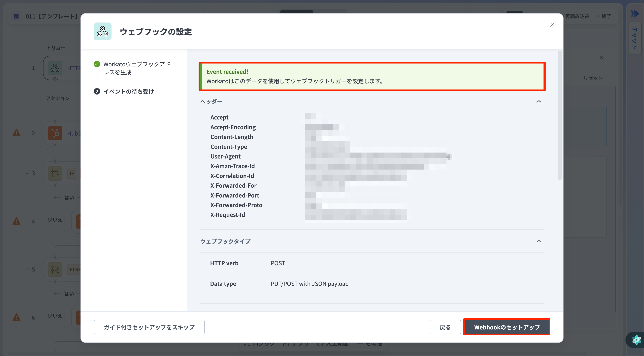Click the HTTP verb label

pos(224,263)
